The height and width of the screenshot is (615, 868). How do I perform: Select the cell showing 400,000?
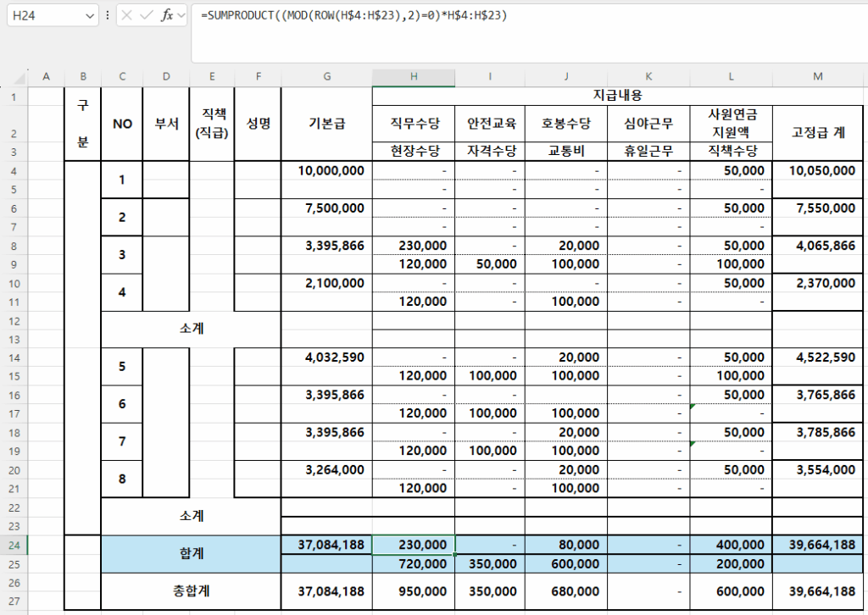coord(731,546)
